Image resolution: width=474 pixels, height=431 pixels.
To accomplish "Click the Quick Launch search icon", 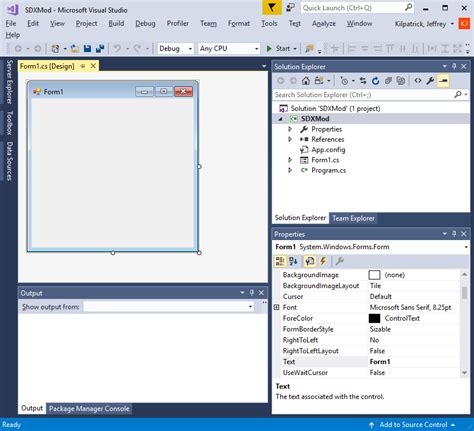I will 409,7.
